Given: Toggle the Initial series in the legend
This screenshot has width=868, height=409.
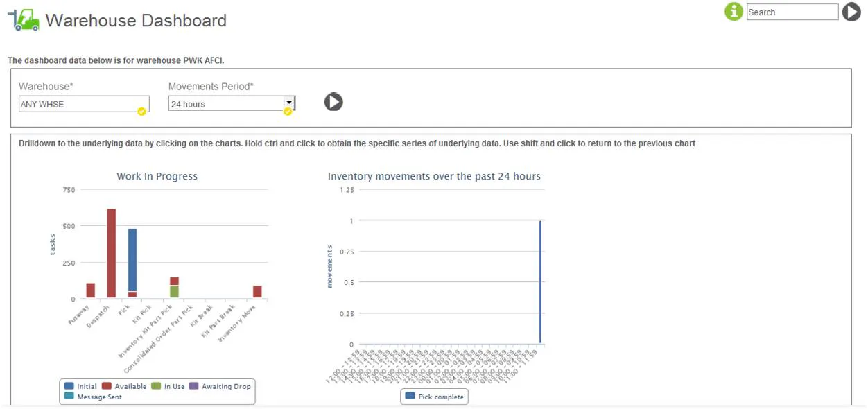Looking at the screenshot, I should tap(81, 386).
